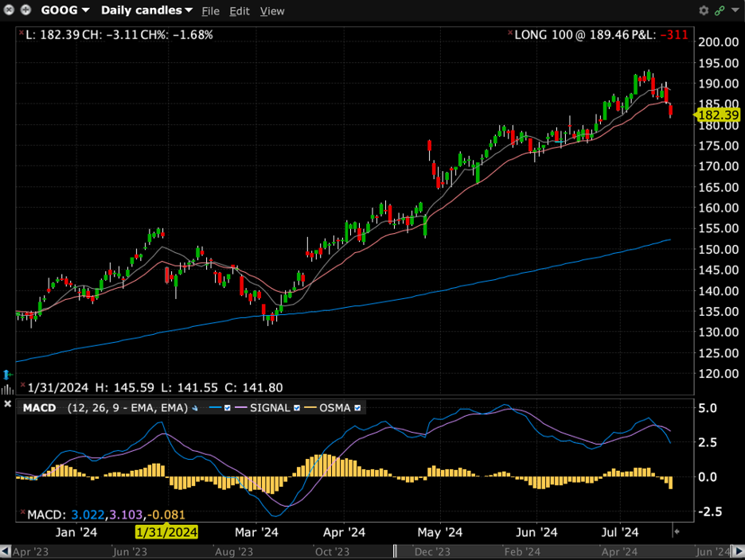
Task: Click Apr '23 on the timeline scrollbar
Action: (30, 552)
